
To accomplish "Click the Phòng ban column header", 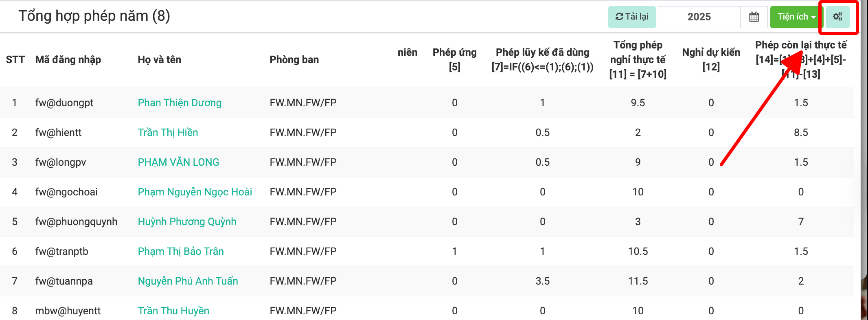I will (x=294, y=59).
